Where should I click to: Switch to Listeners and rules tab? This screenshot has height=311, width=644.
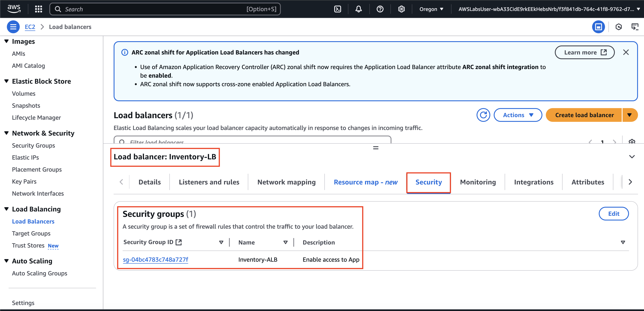tap(209, 182)
